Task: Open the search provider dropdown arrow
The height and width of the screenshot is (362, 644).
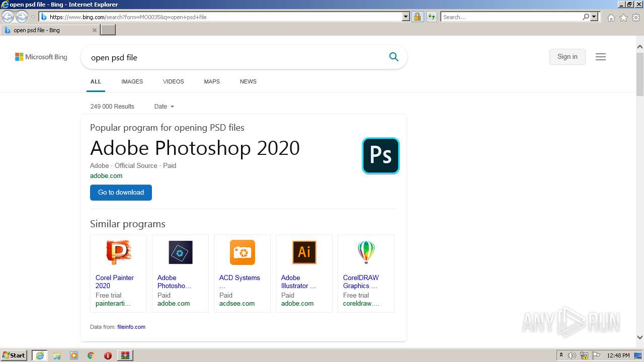Action: 594,17
